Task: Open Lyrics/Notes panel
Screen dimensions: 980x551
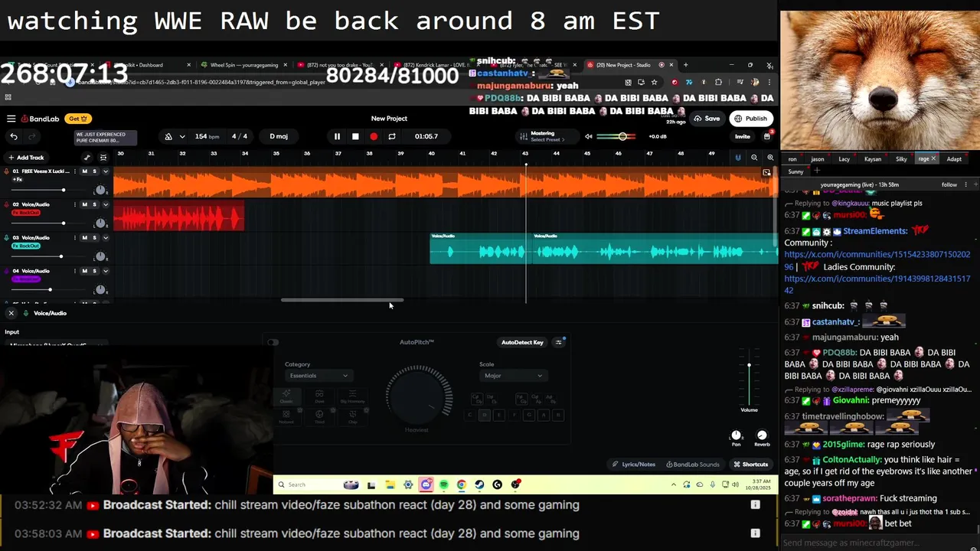Action: [633, 465]
